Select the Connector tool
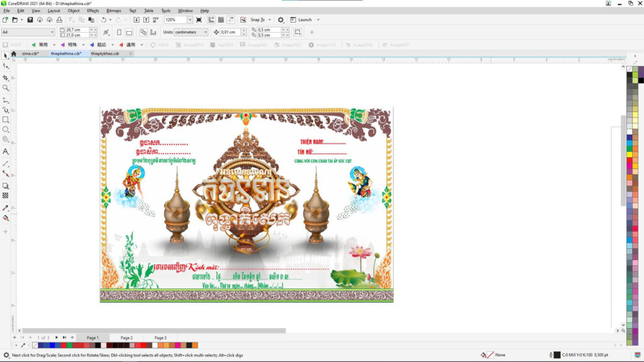This screenshot has width=644, height=362. coord(5,173)
